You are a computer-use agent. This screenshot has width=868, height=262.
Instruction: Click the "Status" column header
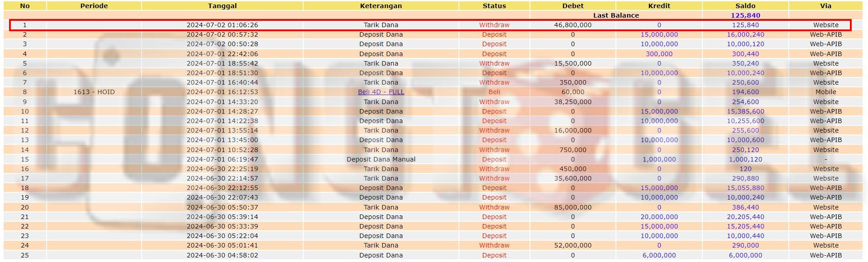point(494,6)
